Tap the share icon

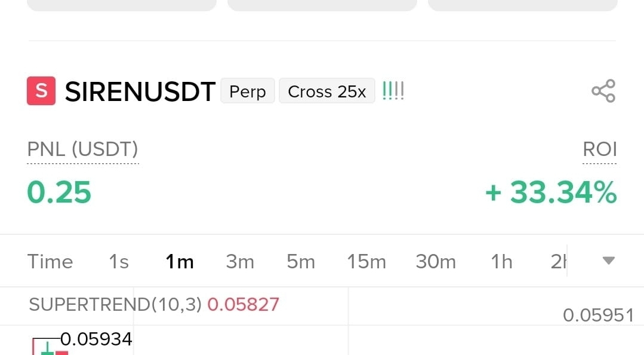tap(603, 91)
